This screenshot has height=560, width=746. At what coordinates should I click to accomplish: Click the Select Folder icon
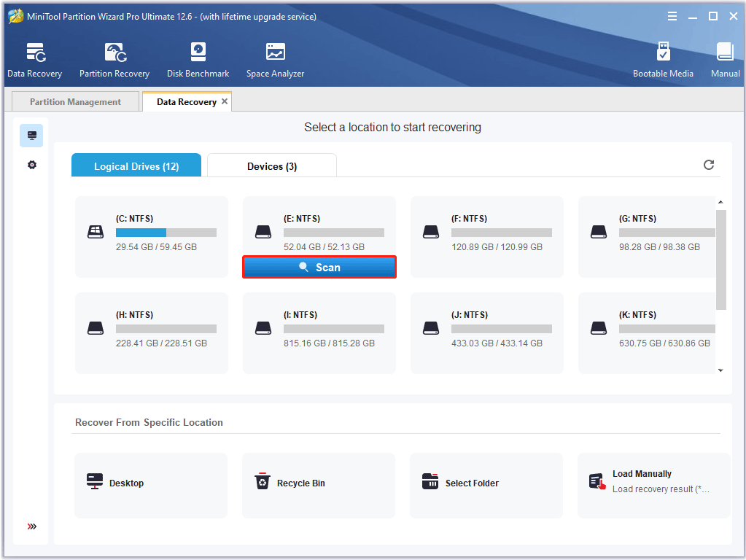pyautogui.click(x=430, y=481)
